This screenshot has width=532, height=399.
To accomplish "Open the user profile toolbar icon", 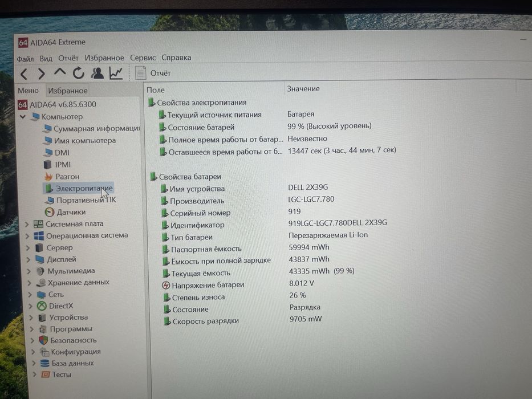I will tap(98, 73).
